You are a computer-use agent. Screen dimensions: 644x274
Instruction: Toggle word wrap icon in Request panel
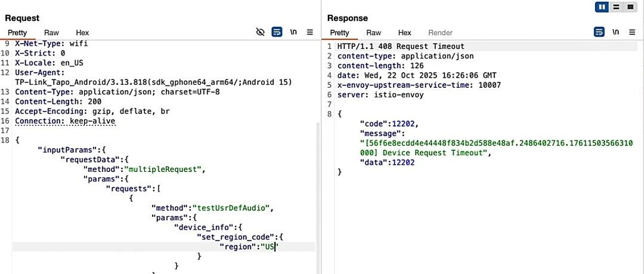pos(277,32)
